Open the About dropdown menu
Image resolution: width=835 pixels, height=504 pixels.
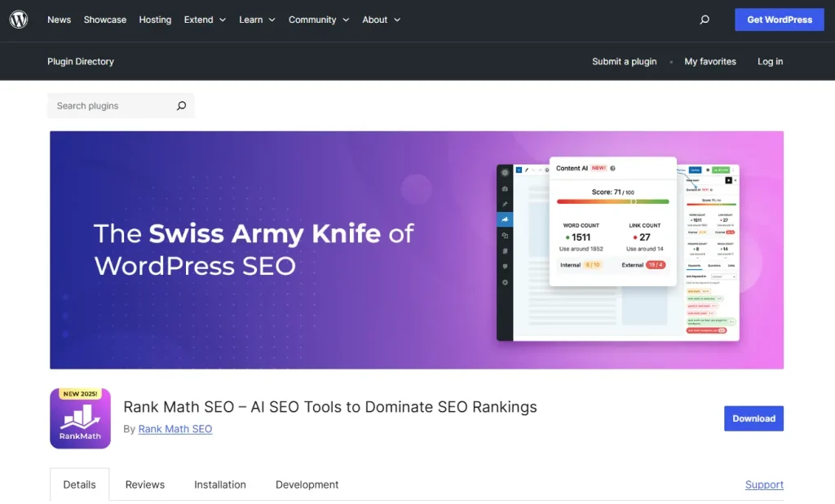tap(375, 20)
